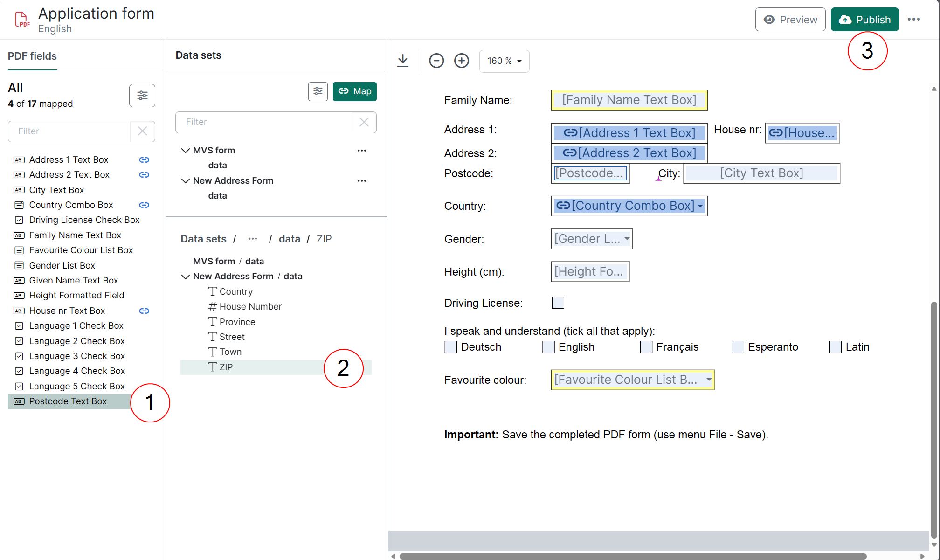The height and width of the screenshot is (560, 940).
Task: Open Data sets filter settings icon
Action: point(318,91)
